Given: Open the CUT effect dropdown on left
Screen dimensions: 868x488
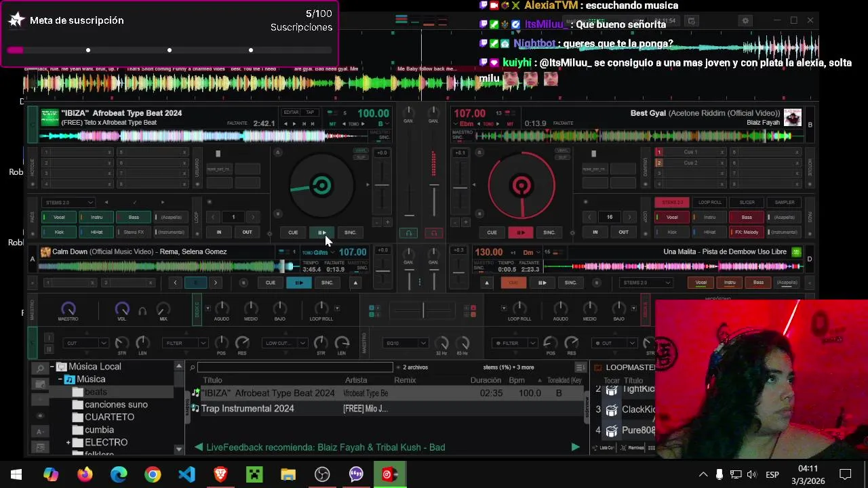Looking at the screenshot, I should click(85, 343).
